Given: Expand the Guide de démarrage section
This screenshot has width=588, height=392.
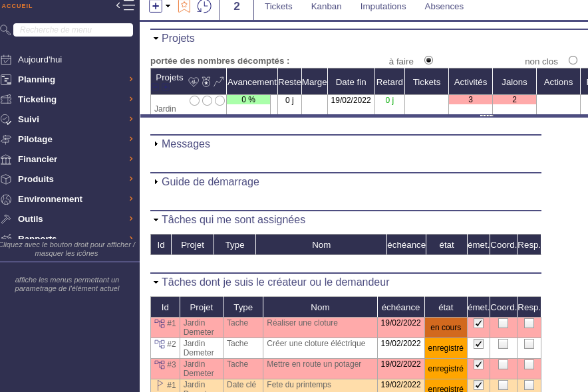Looking at the screenshot, I should coord(156,181).
